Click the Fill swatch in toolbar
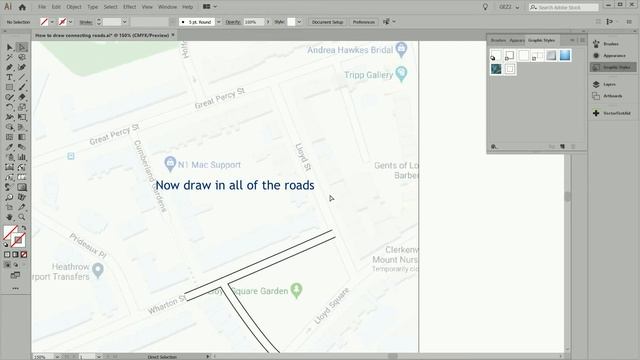 click(11, 233)
